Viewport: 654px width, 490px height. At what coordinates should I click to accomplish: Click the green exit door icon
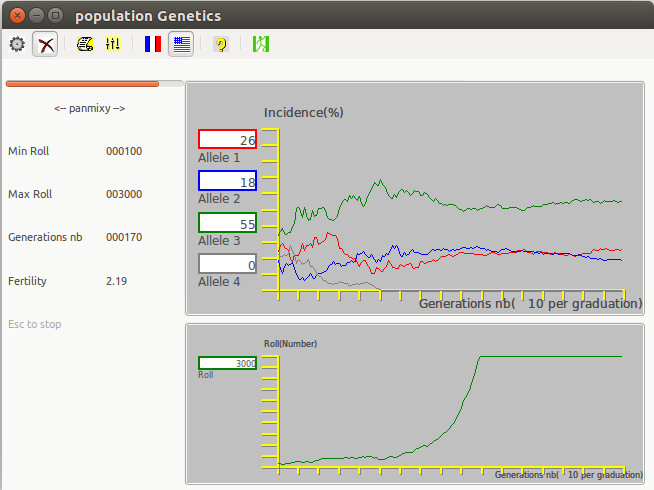(261, 44)
